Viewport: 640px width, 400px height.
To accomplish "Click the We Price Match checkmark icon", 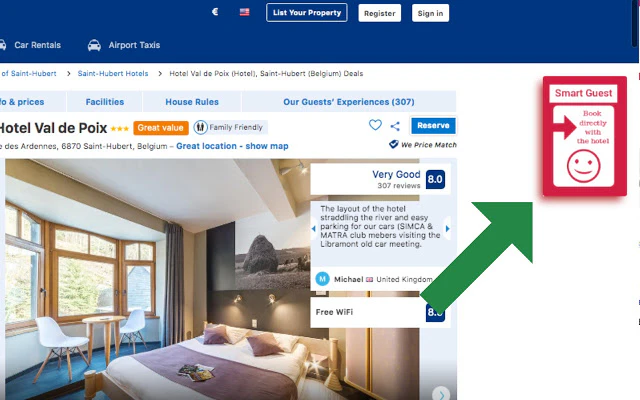I will coord(393,144).
